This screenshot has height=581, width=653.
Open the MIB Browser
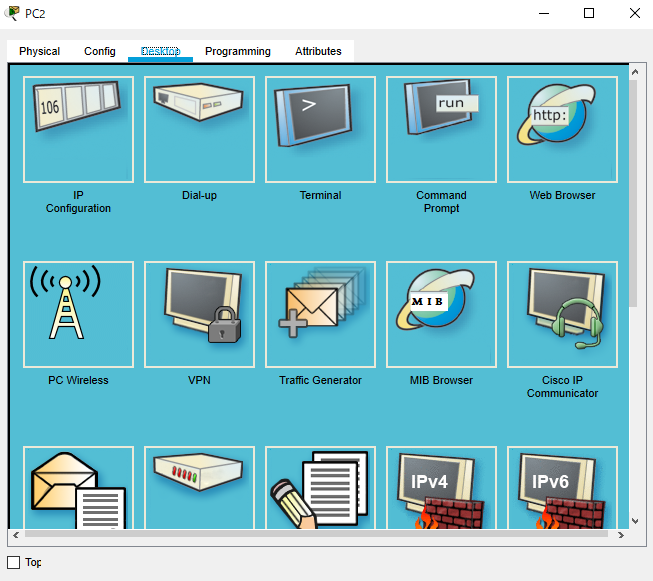[x=441, y=314]
